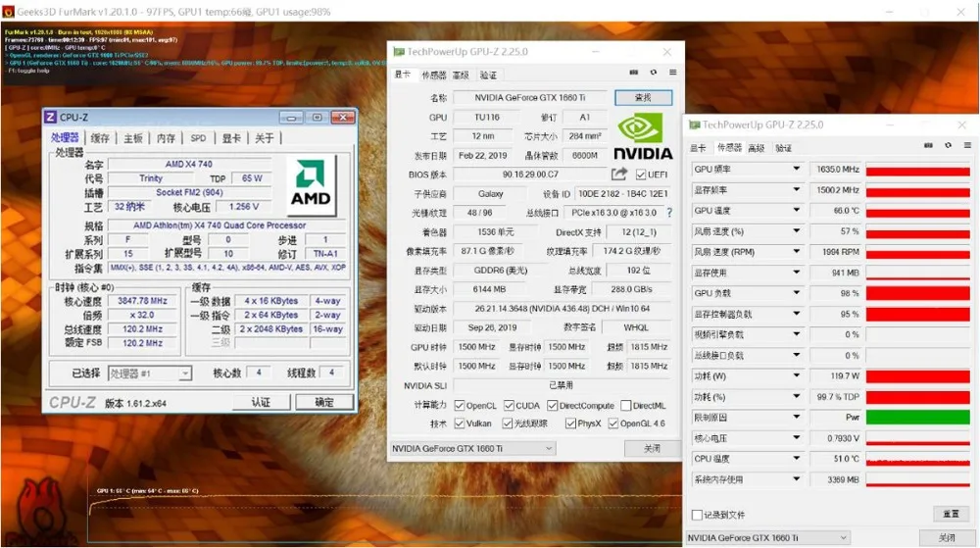Screen dimensions: 980x548
Task: Toggle the 光线跟踪 ray tracing checkbox
Action: [508, 423]
